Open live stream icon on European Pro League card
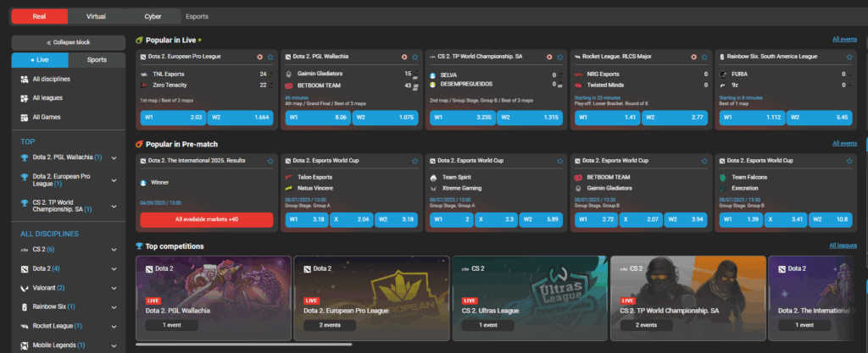 [x=259, y=57]
